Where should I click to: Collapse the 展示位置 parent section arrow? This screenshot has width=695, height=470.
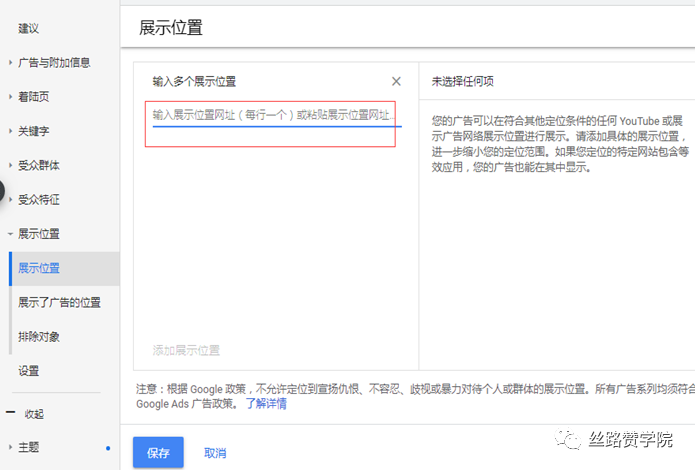[x=10, y=234]
